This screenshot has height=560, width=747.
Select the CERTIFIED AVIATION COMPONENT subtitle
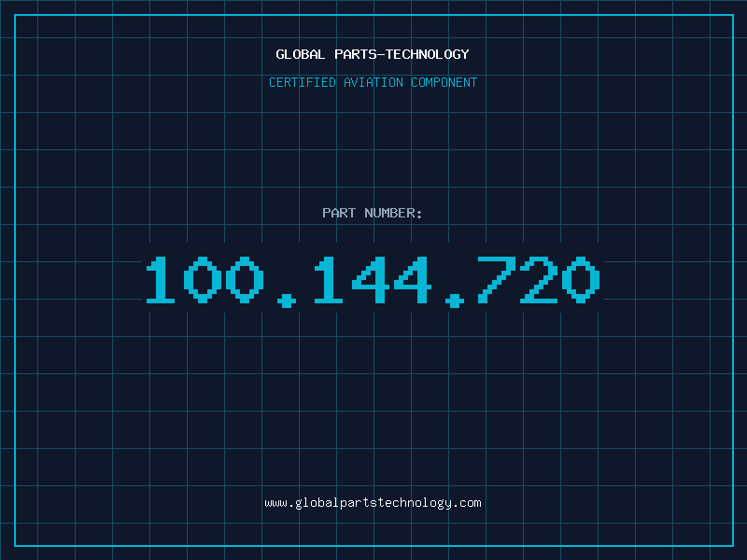(373, 82)
